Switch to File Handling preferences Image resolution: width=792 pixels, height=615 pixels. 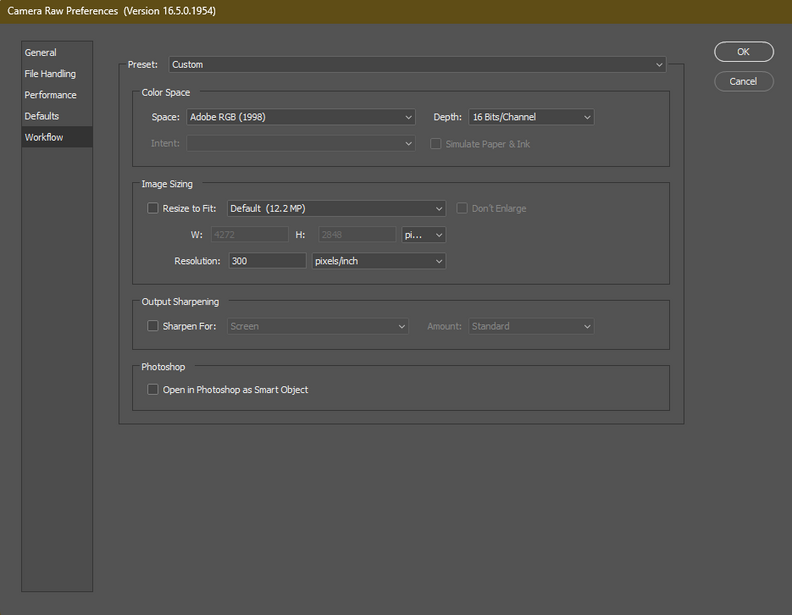[x=57, y=74]
